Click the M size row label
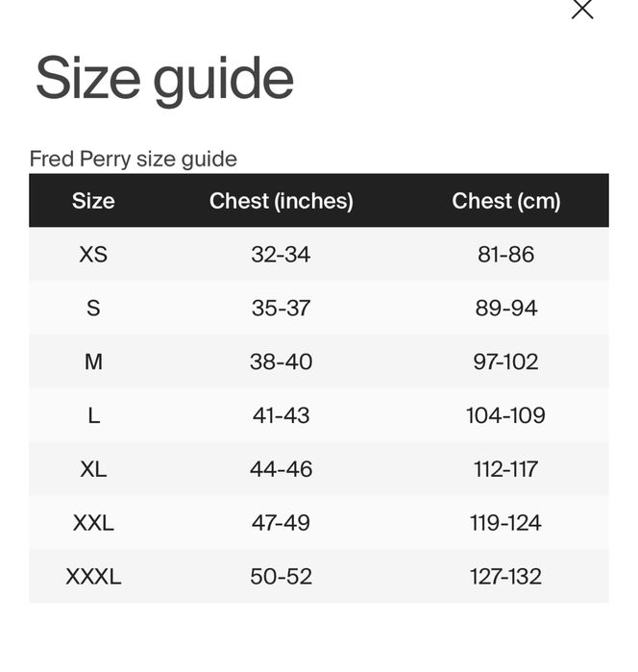Viewport: 638px width, 672px height. (93, 361)
